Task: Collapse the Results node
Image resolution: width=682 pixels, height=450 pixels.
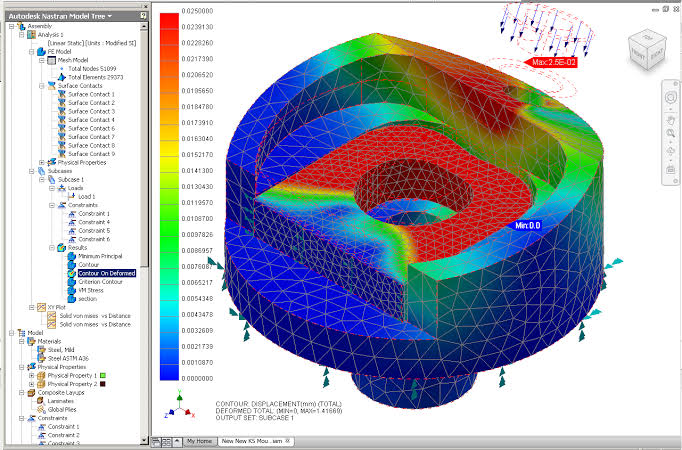Action: coord(52,247)
